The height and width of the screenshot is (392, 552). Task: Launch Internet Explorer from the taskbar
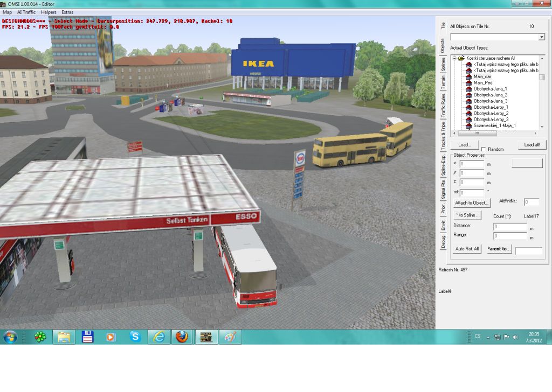(159, 337)
